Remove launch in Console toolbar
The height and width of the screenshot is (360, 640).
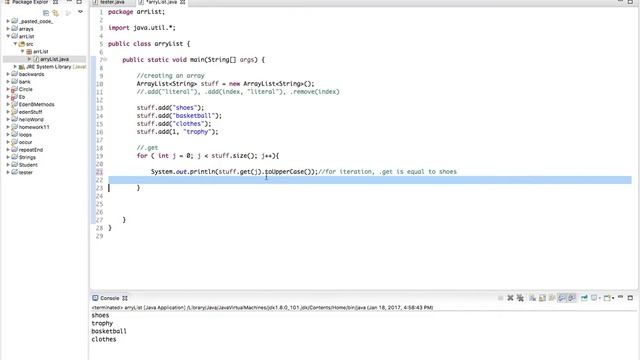click(x=510, y=298)
